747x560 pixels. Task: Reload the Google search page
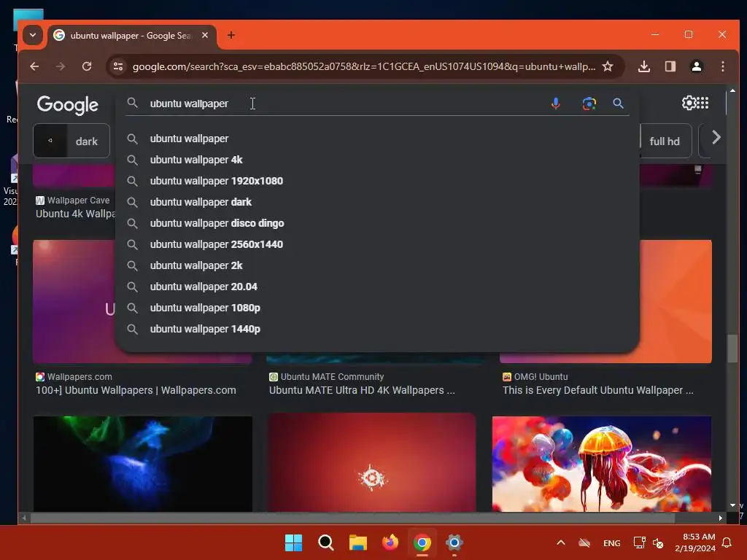(x=87, y=66)
